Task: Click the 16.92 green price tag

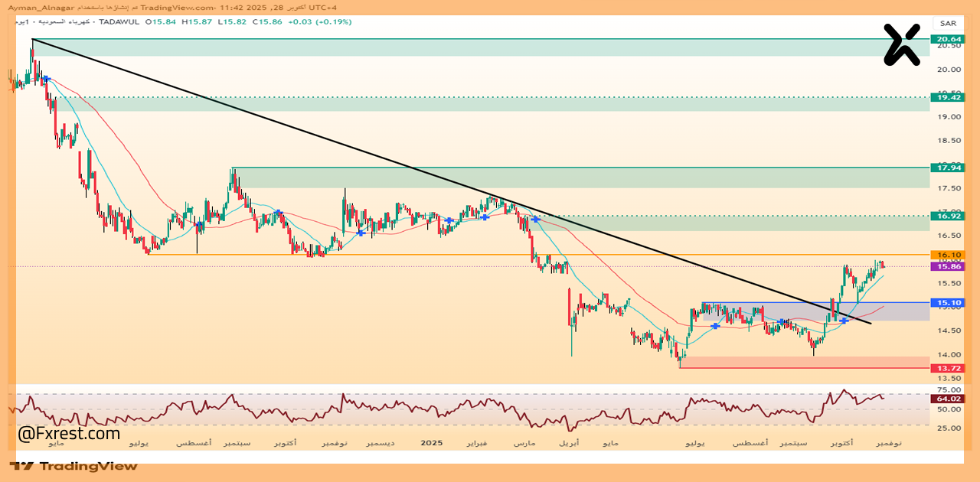Action: coord(946,217)
